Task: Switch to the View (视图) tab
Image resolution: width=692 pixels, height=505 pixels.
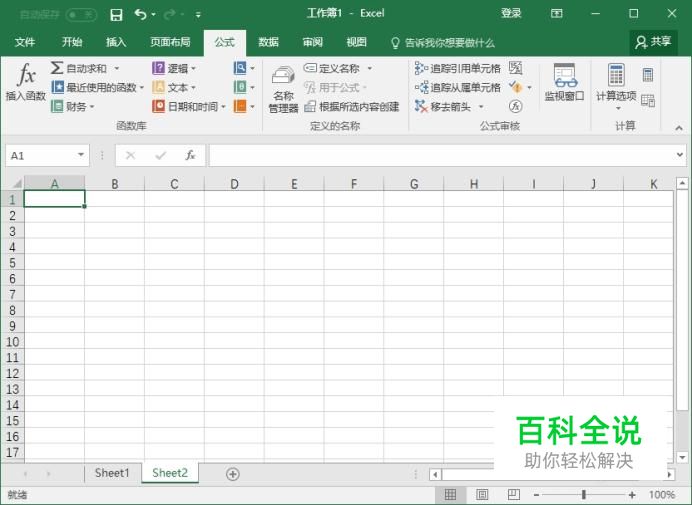Action: click(x=357, y=42)
